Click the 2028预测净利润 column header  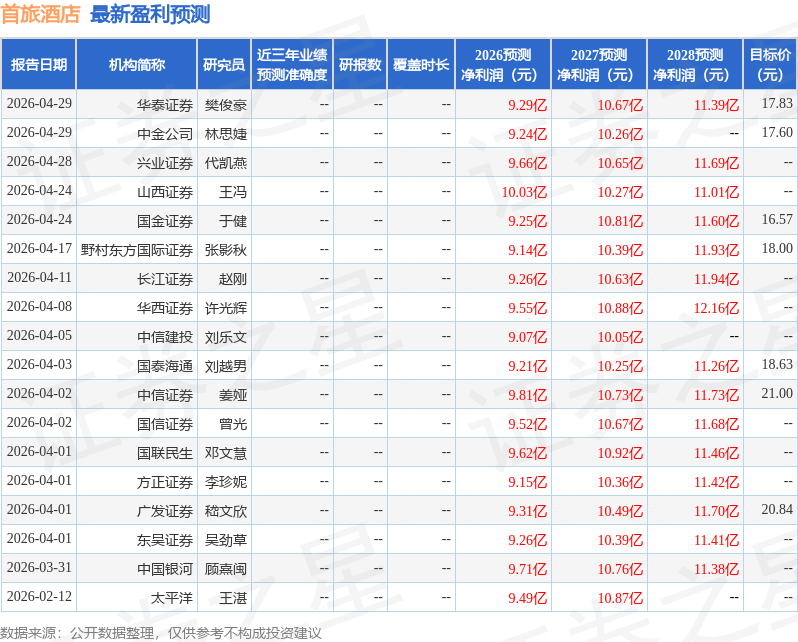click(695, 65)
